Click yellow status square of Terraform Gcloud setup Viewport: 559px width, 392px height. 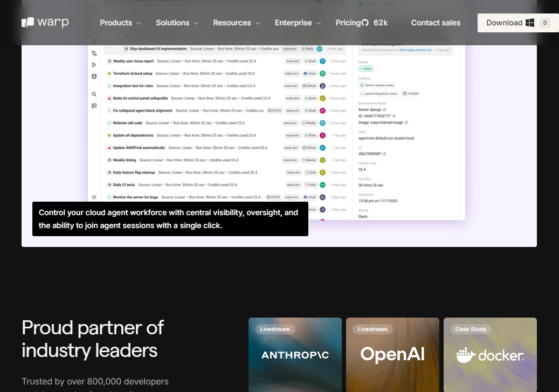coord(109,73)
